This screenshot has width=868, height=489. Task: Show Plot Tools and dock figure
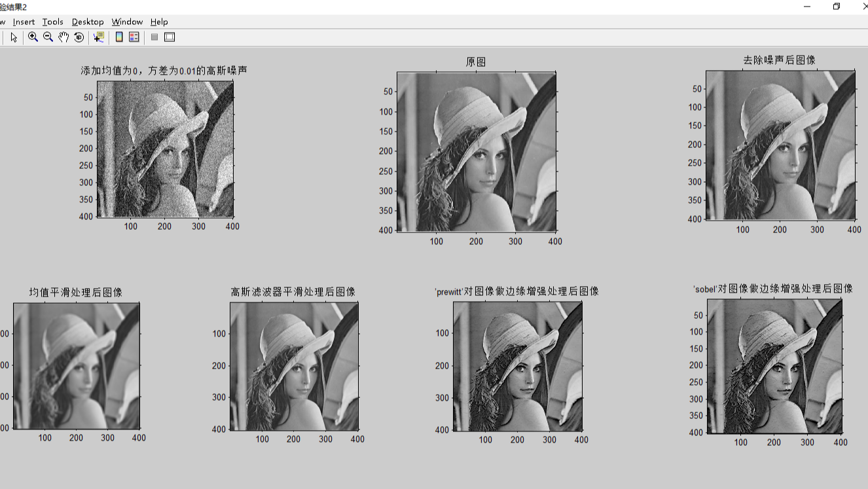[x=170, y=37]
